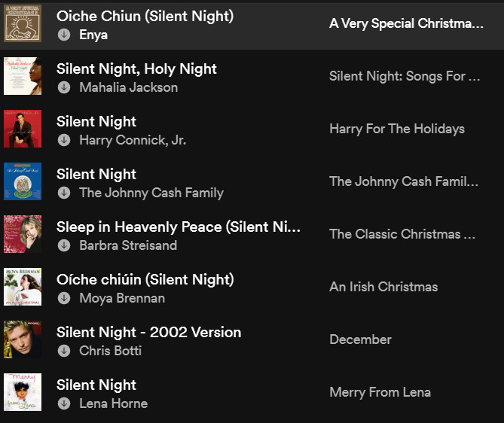Click the Merry From Lena cover art
The image size is (504, 423).
[x=23, y=392]
